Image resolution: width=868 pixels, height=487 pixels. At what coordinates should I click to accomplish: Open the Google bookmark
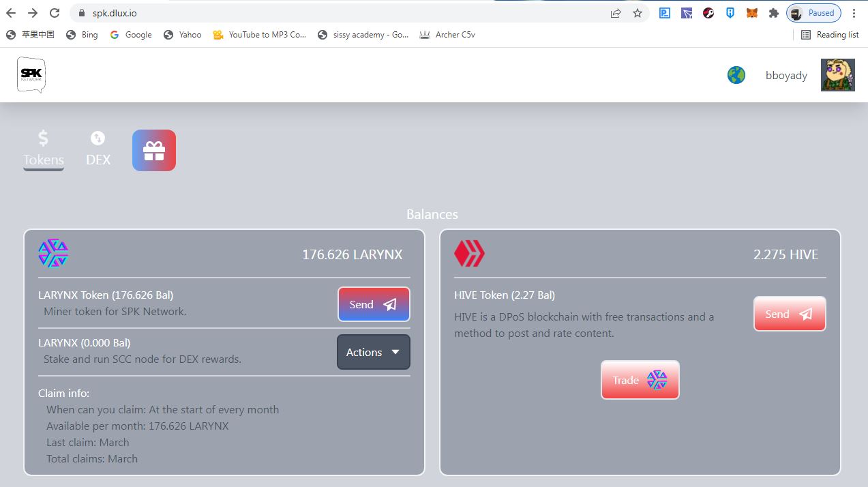point(131,35)
